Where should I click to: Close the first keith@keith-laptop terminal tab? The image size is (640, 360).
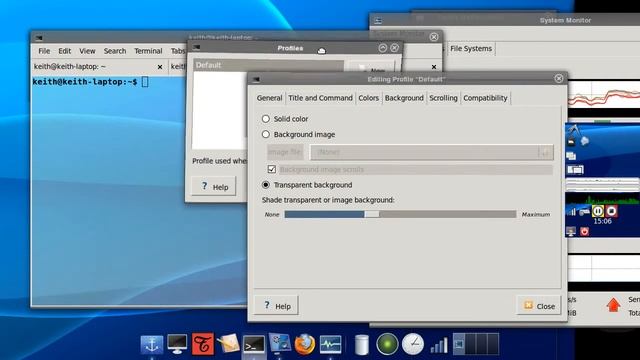tap(160, 67)
